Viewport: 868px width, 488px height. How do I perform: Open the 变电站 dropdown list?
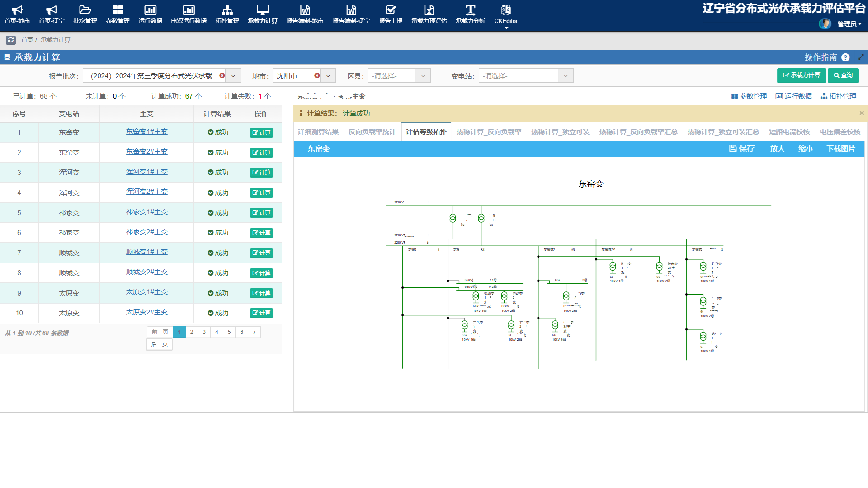[565, 76]
